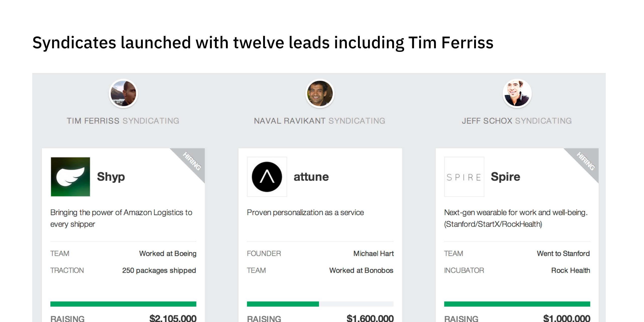The height and width of the screenshot is (322, 644).
Task: Click Tim Ferriss's profile avatar
Action: 123,93
